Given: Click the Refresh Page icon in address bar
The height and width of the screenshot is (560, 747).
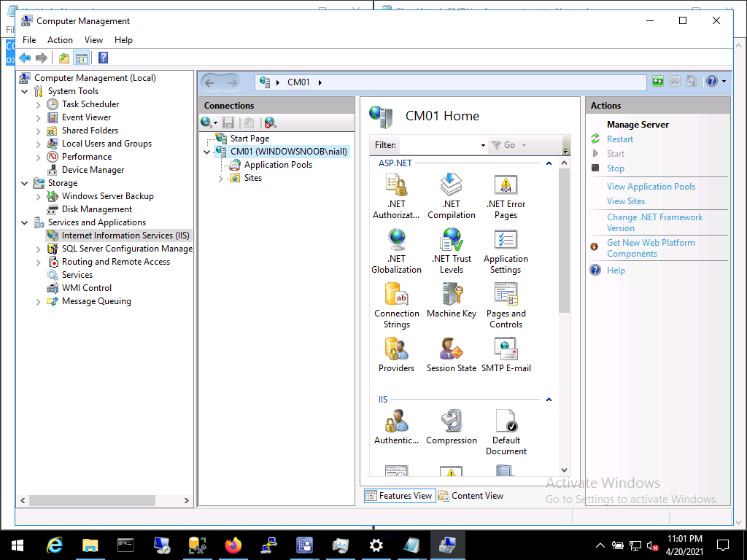Looking at the screenshot, I should (658, 82).
